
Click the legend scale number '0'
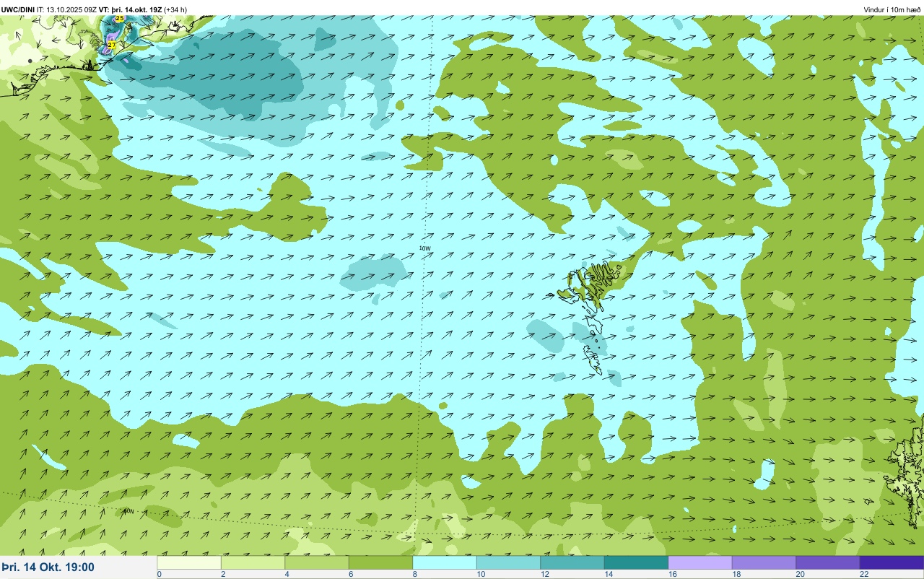[x=159, y=574]
